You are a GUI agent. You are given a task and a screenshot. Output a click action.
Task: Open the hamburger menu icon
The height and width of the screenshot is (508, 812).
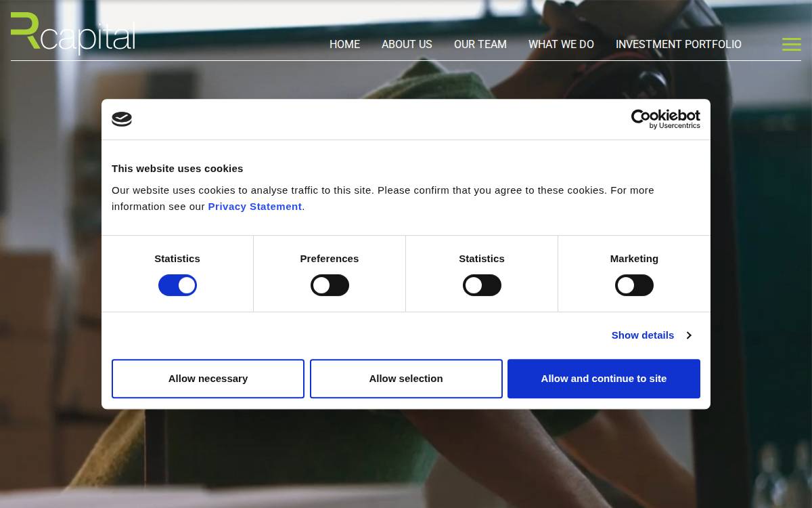coord(791,44)
